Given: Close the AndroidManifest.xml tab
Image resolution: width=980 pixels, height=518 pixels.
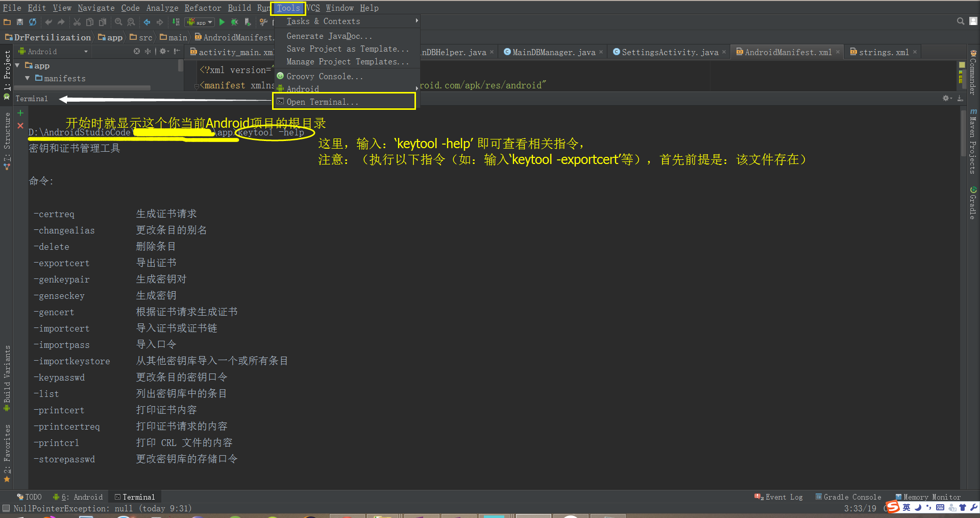Looking at the screenshot, I should (838, 52).
